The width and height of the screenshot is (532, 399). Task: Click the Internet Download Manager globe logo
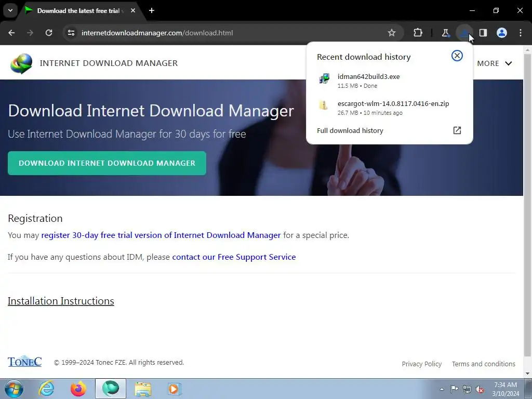tap(21, 63)
